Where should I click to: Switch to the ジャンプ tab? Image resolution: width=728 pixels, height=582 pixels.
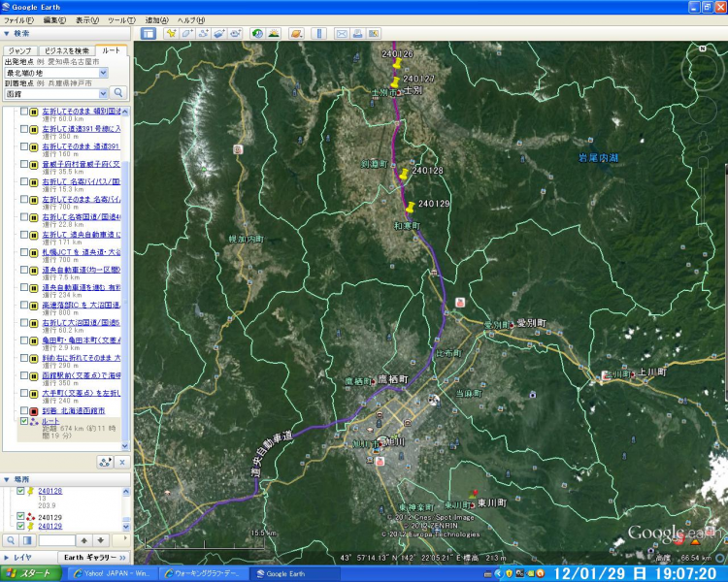19,50
